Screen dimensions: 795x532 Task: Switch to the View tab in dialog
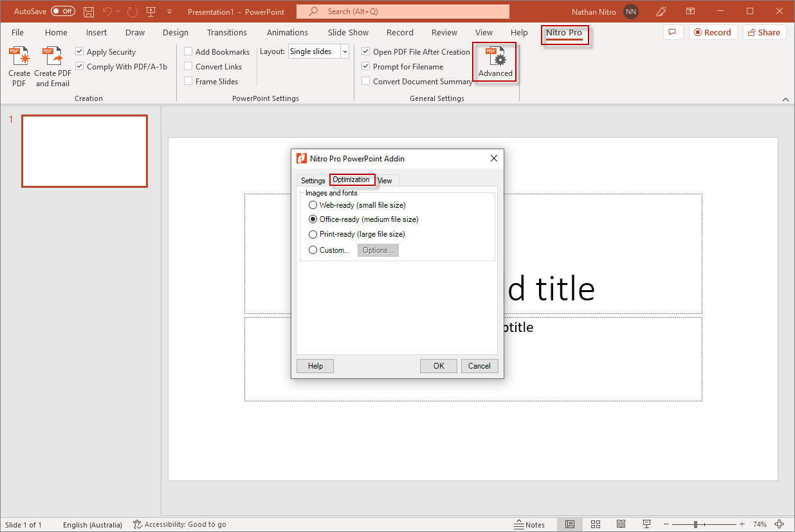tap(385, 181)
